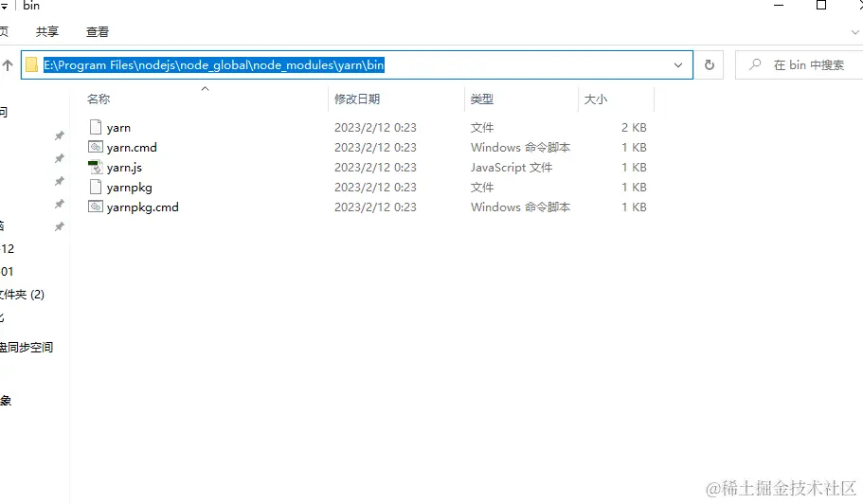Click the search magnifier icon
863x504 pixels.
755,64
